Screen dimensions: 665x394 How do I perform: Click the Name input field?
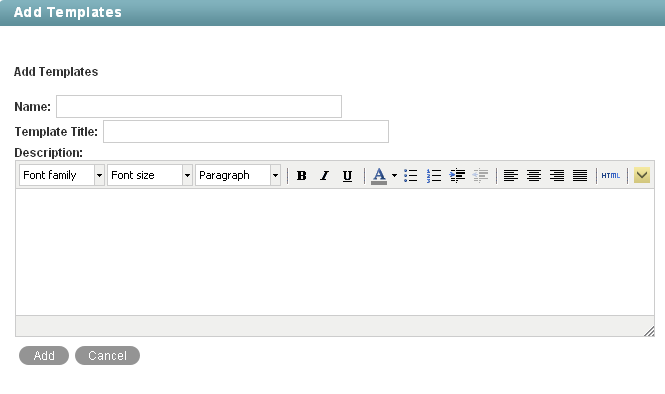tap(199, 106)
